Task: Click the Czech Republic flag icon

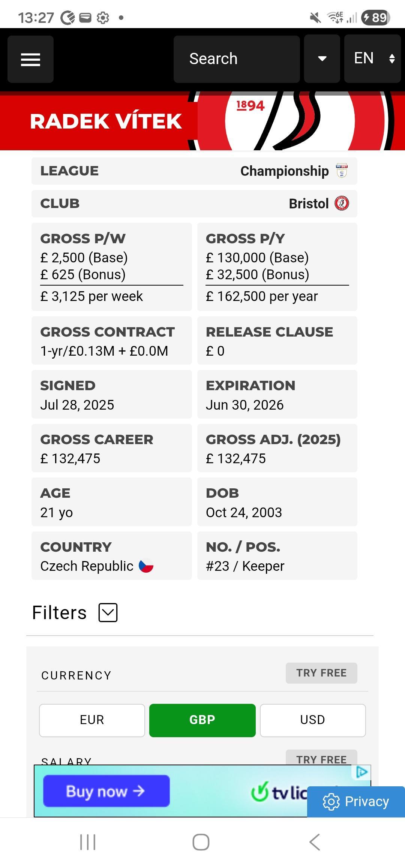Action: coord(146,566)
